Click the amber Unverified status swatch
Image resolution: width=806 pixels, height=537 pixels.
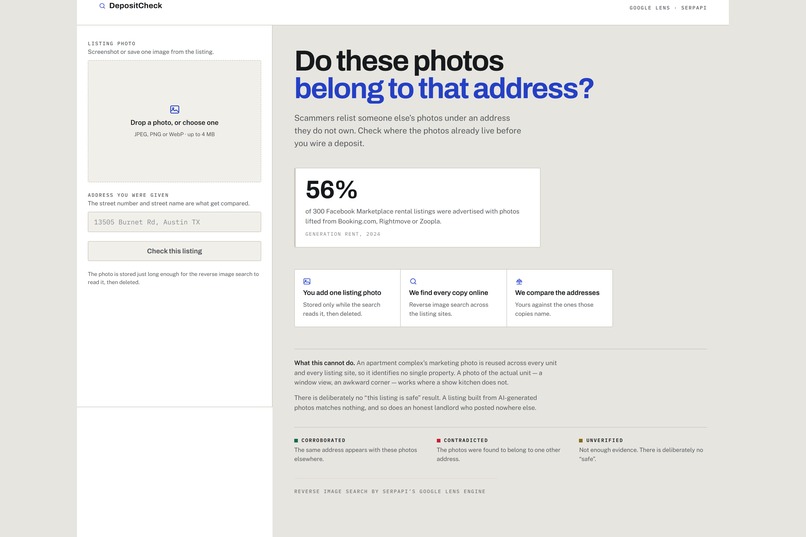tap(581, 440)
